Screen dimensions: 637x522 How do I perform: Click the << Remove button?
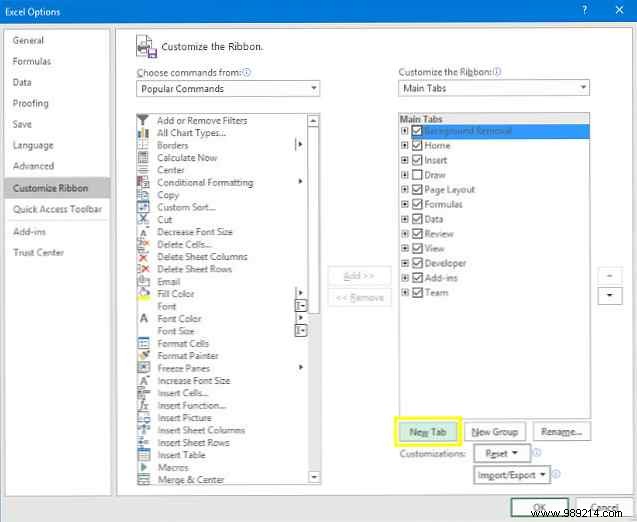tap(359, 298)
